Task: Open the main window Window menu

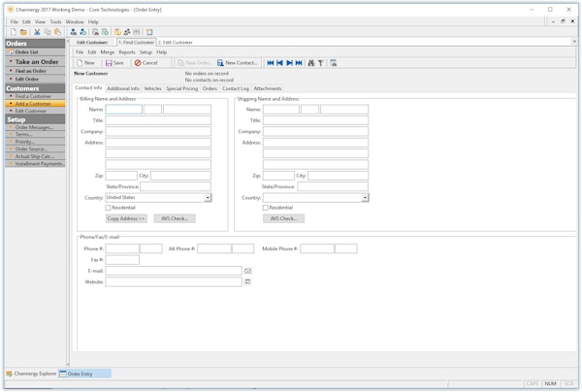Action: 75,22
